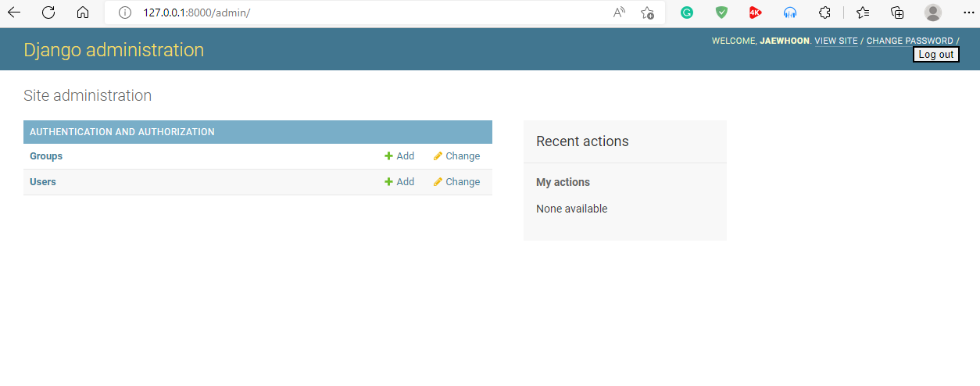This screenshot has height=386, width=980.
Task: Open Authentication and Authorization section header
Action: click(122, 132)
